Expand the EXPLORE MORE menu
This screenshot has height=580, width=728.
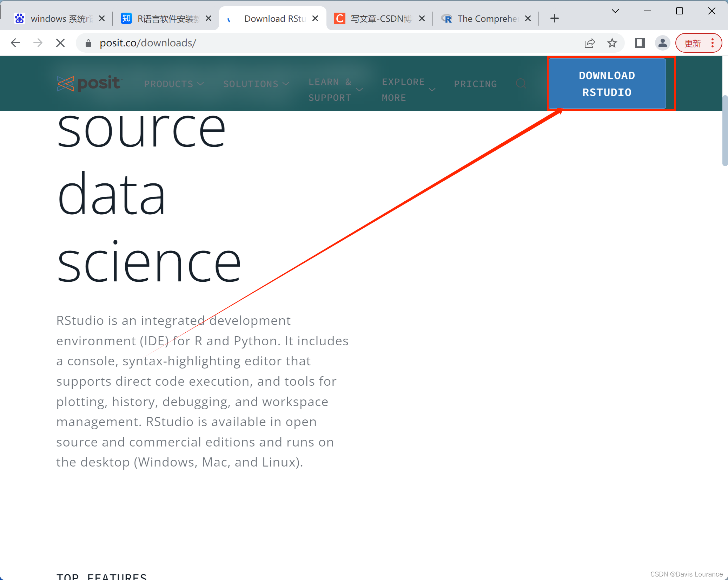coord(408,90)
